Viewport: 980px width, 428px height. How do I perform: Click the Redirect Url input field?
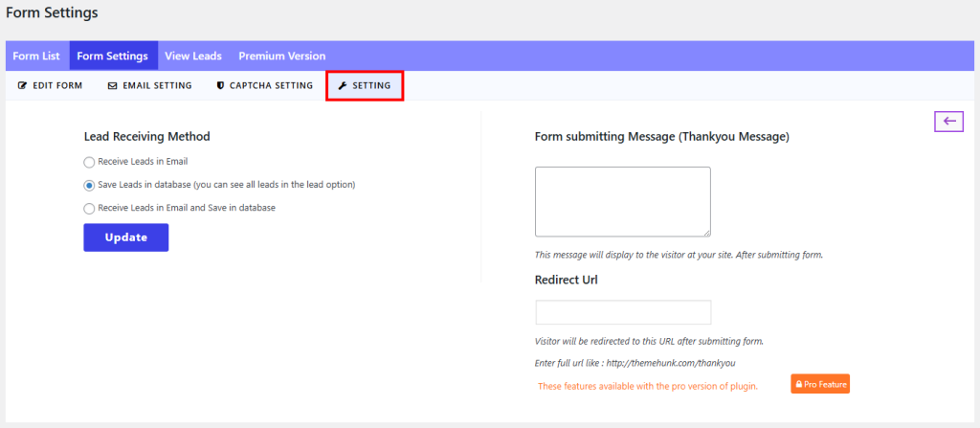click(x=623, y=312)
